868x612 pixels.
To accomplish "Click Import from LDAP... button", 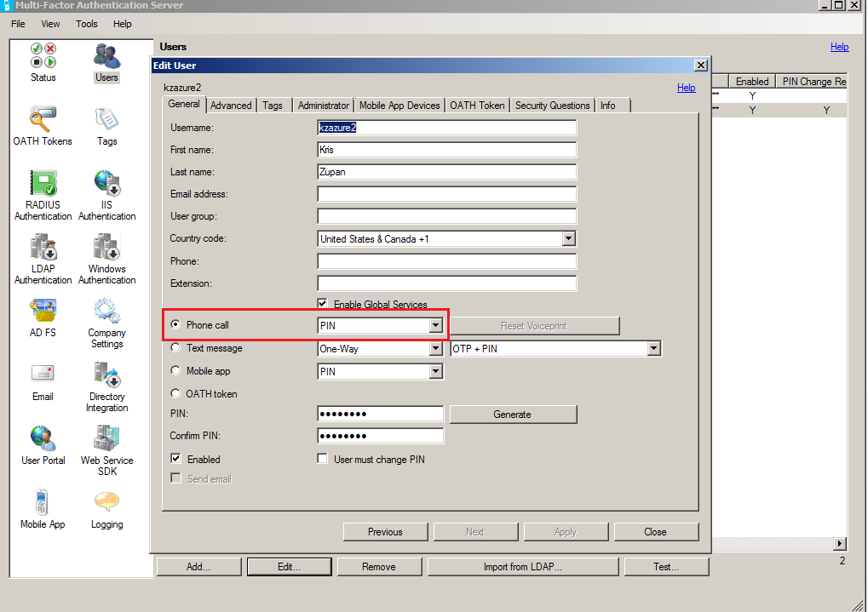I will click(x=522, y=567).
